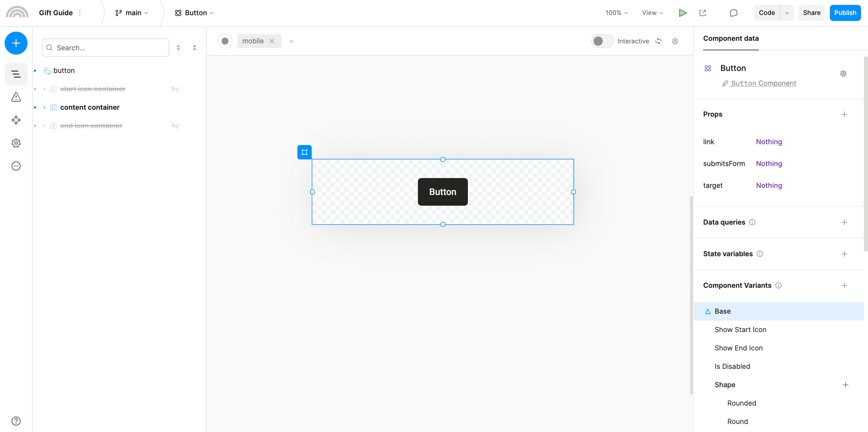Image resolution: width=868 pixels, height=432 pixels.
Task: Expand the content container tree item
Action: tap(44, 107)
